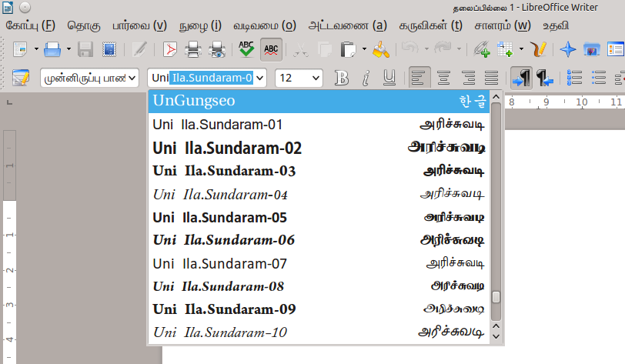Open the Gallery icon

592,49
